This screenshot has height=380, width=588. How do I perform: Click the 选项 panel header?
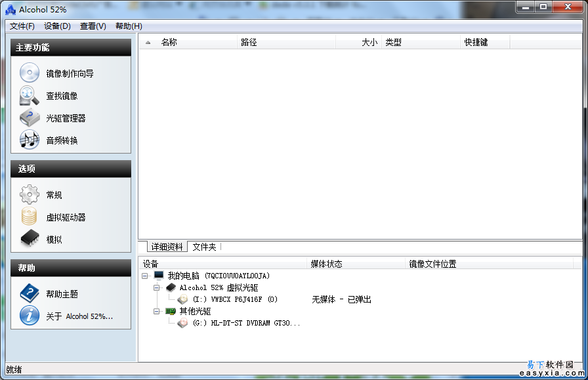tap(71, 169)
